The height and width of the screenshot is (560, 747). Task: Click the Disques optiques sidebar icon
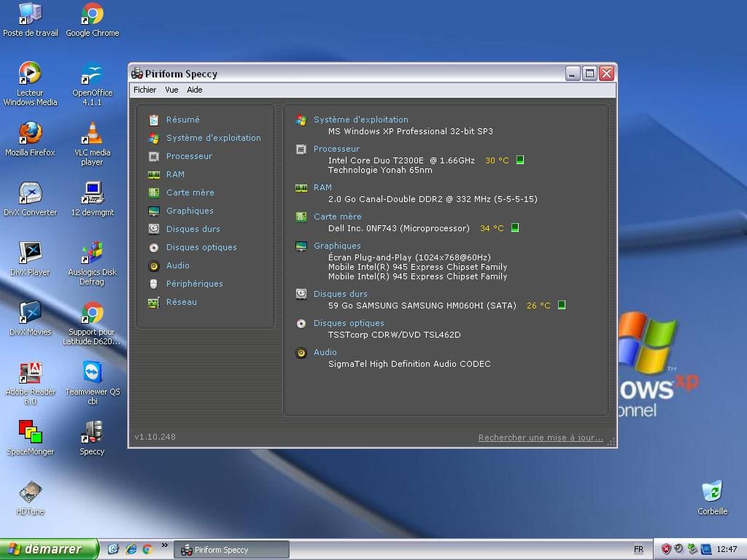[153, 248]
